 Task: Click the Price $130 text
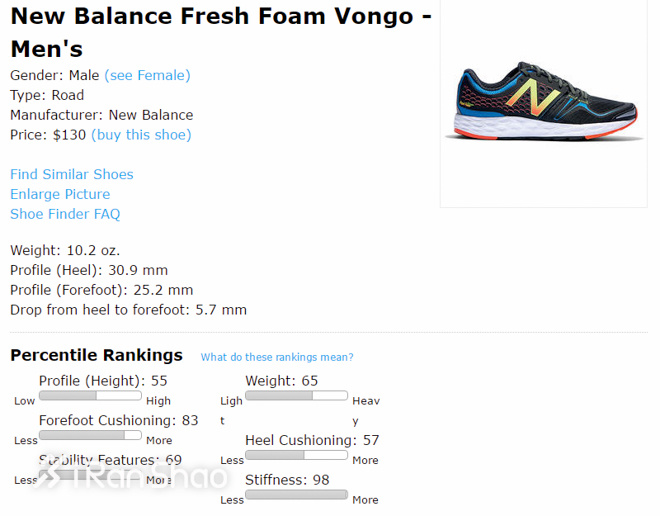point(48,135)
